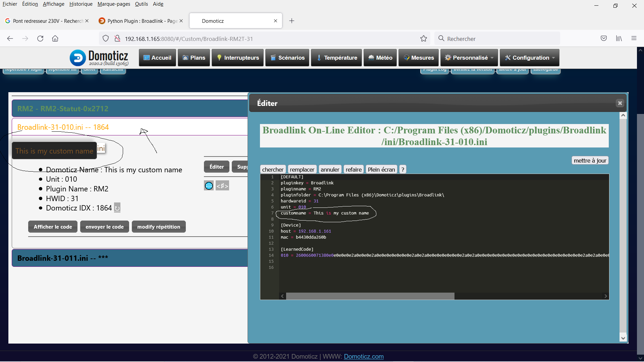Go back with the browser back arrow
Image resolution: width=644 pixels, height=362 pixels.
(x=10, y=39)
